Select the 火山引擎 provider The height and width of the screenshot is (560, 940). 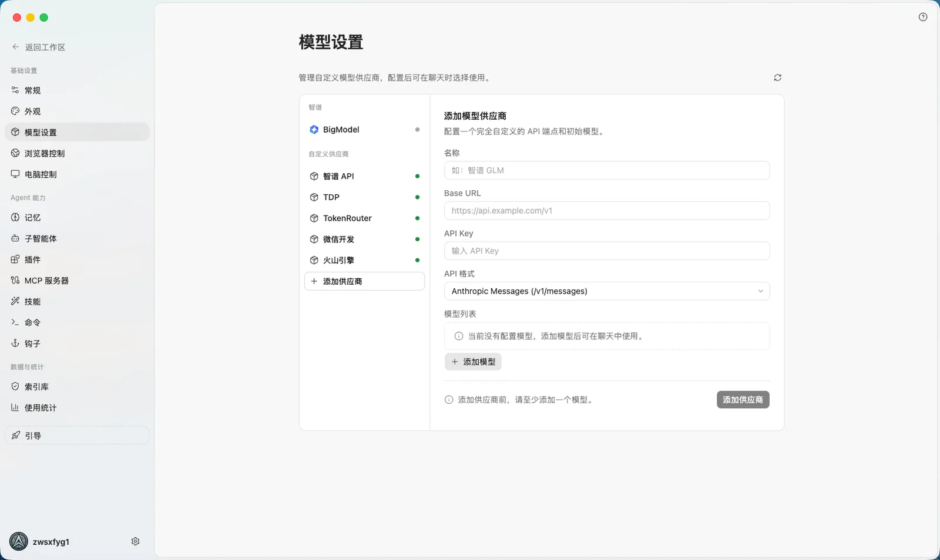click(x=364, y=260)
